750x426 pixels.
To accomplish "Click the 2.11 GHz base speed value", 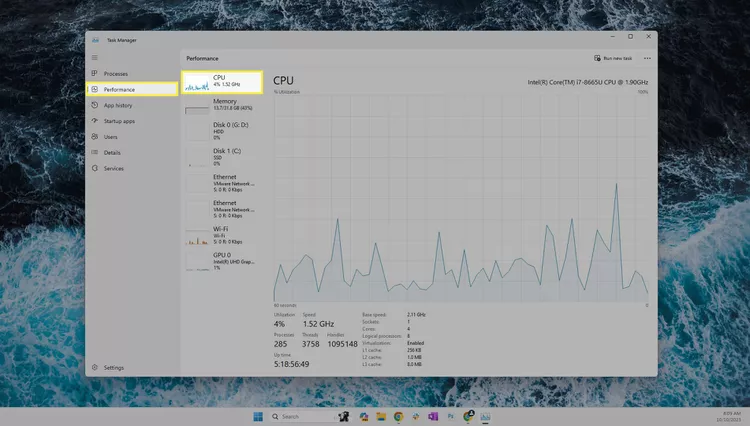I will click(x=416, y=315).
